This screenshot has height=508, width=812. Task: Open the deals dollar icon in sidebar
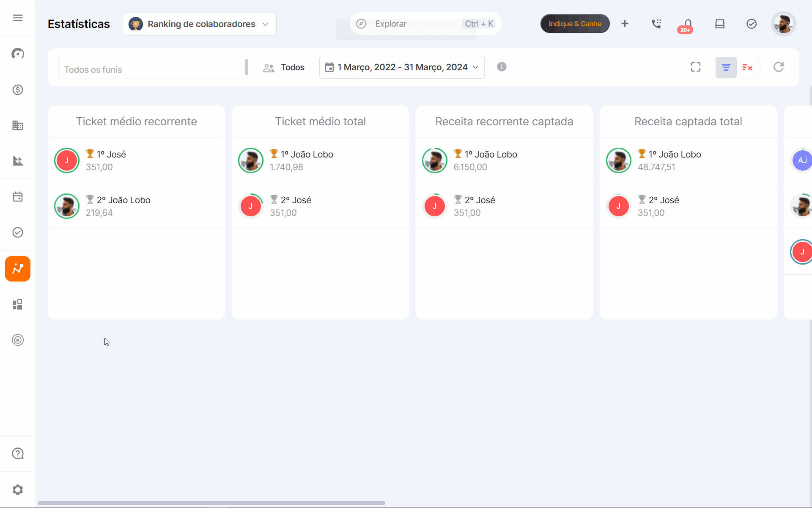17,90
